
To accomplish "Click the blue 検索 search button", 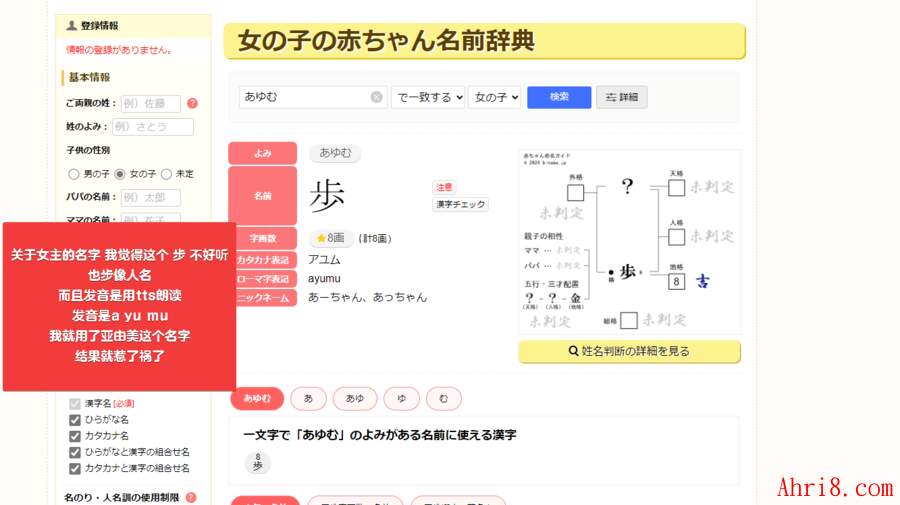I will pos(559,97).
